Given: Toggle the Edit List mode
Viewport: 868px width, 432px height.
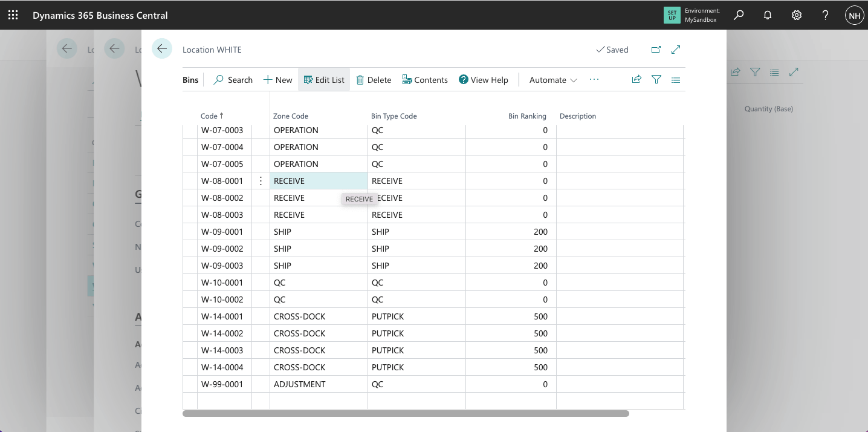Looking at the screenshot, I should click(x=324, y=80).
